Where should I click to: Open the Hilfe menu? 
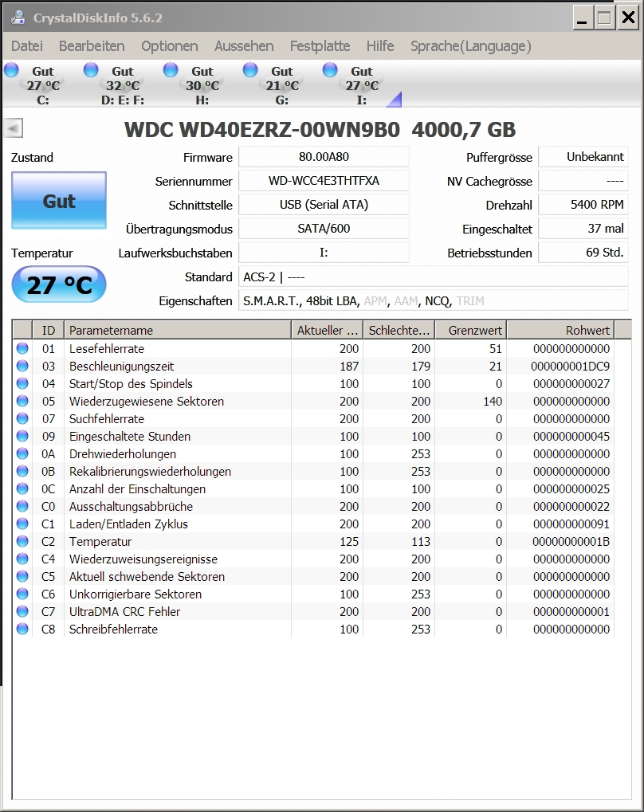tap(380, 46)
